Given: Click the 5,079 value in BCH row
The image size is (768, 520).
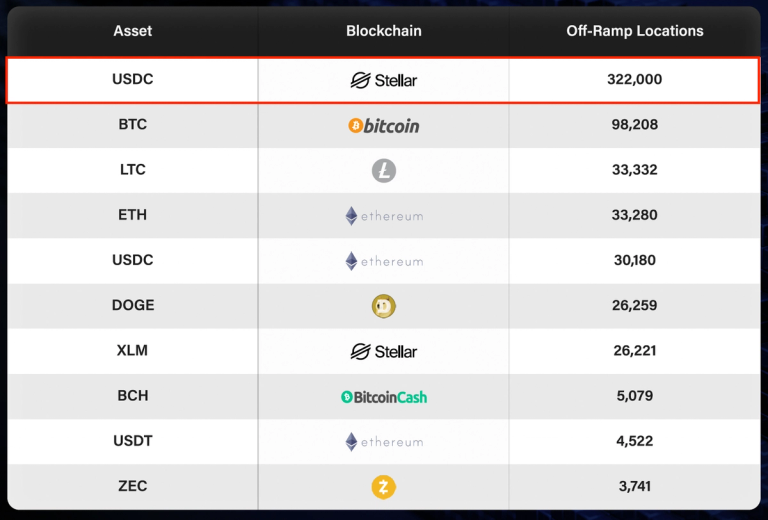Looking at the screenshot, I should [635, 396].
